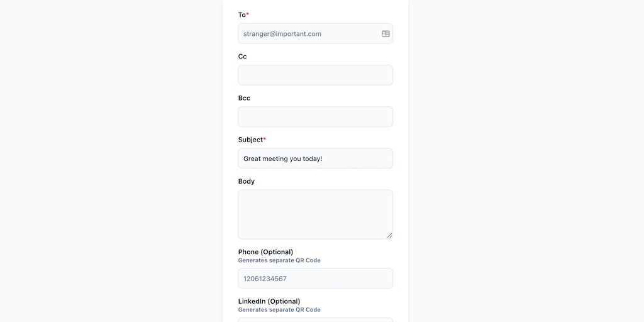Viewport: 644px width, 322px height.
Task: Click the 'To' field label
Action: (242, 15)
